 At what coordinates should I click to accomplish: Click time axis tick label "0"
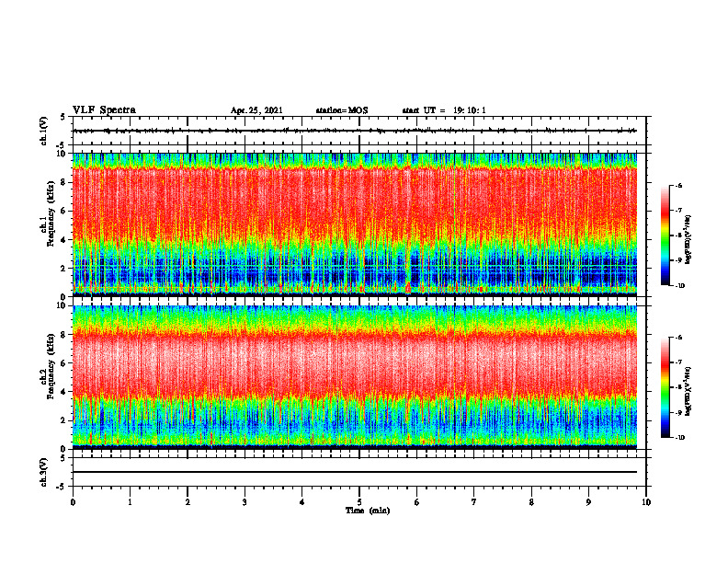pyautogui.click(x=73, y=502)
